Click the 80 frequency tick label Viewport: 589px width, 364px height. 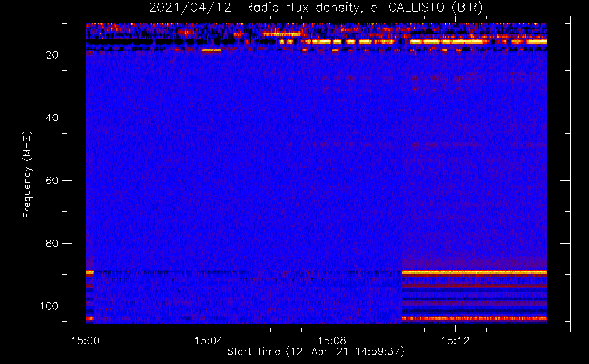(x=52, y=243)
